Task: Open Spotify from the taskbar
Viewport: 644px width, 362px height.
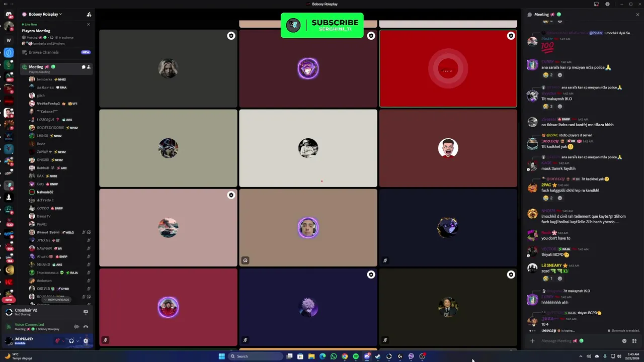Action: (x=356, y=356)
